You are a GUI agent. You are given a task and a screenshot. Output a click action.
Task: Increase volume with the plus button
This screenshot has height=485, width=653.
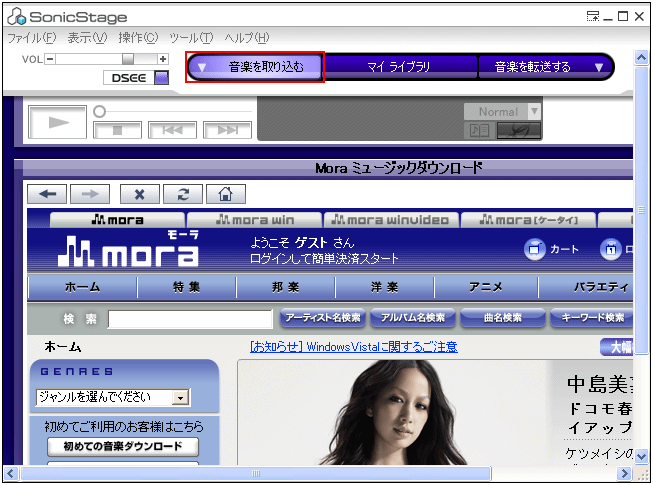pyautogui.click(x=163, y=59)
